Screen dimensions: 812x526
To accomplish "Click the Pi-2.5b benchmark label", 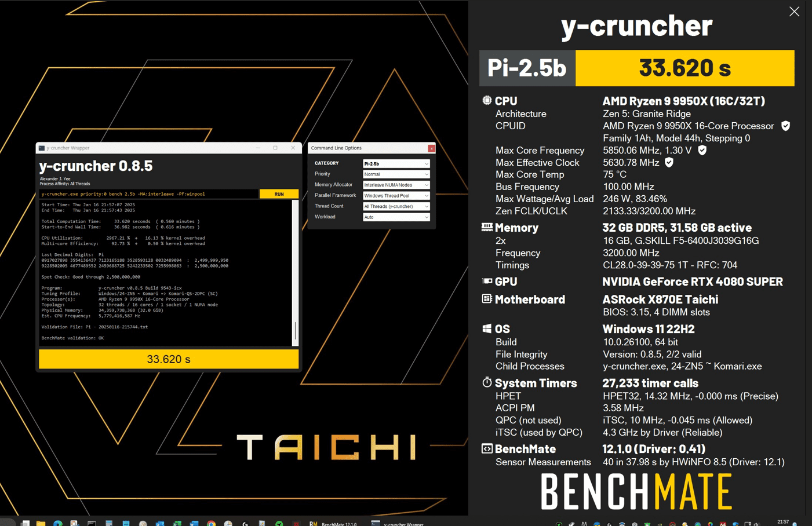I will click(527, 68).
